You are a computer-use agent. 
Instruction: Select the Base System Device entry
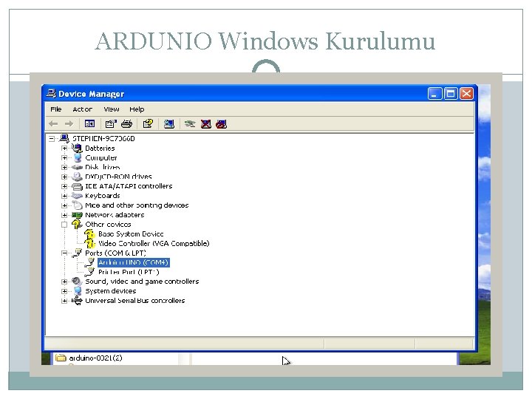tap(131, 233)
